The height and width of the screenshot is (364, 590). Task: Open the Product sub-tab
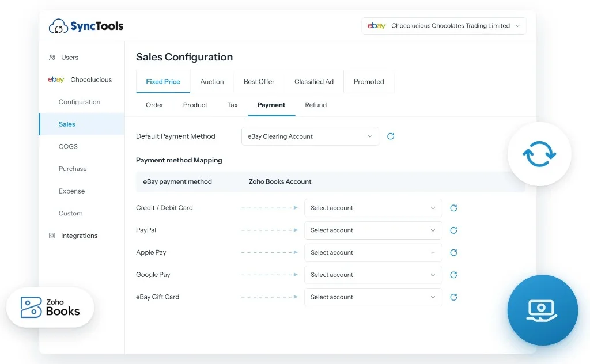tap(195, 105)
